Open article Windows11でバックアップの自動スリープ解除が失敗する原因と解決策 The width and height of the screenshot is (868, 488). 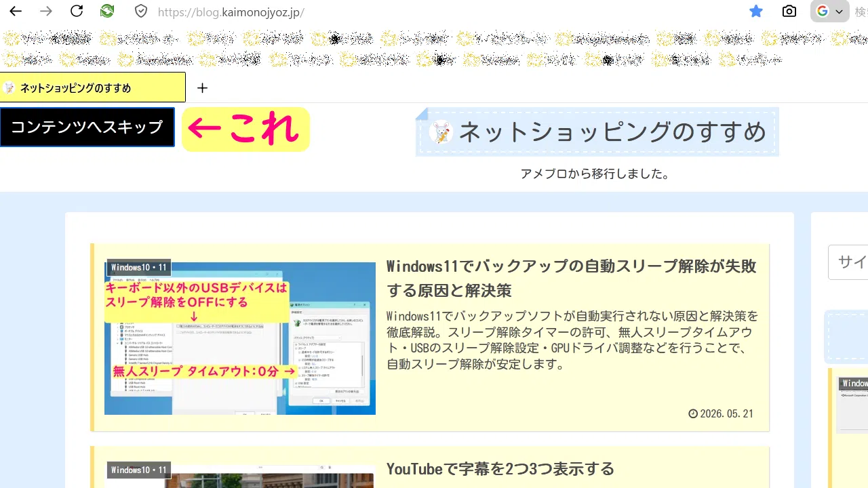coord(572,279)
